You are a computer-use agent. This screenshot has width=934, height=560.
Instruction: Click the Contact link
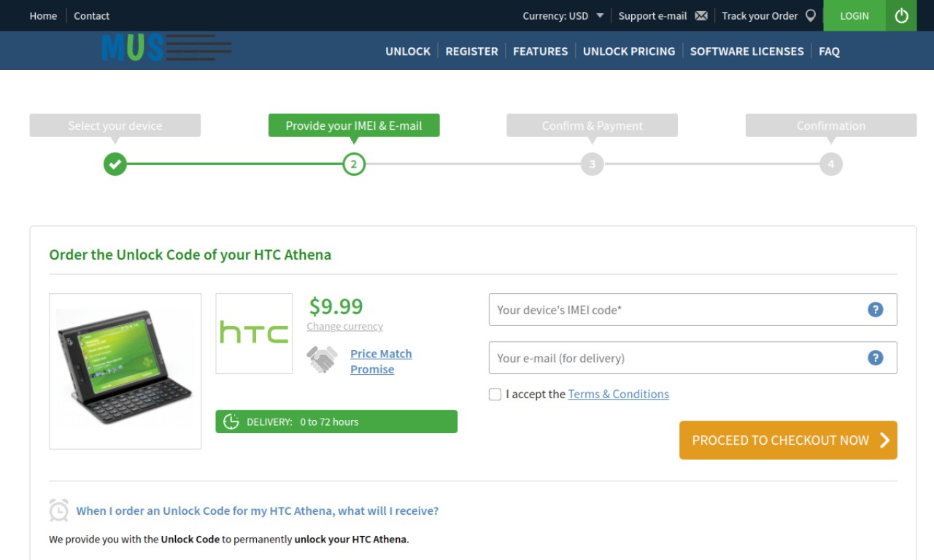coord(92,16)
